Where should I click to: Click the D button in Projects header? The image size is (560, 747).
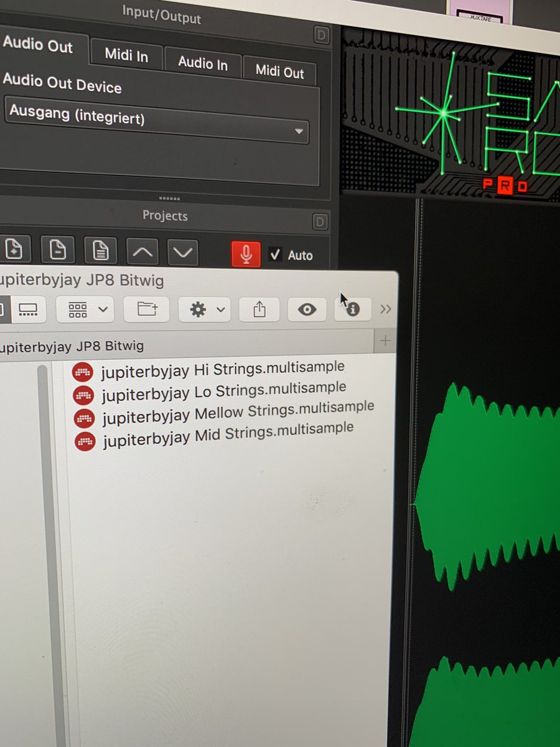click(x=320, y=222)
